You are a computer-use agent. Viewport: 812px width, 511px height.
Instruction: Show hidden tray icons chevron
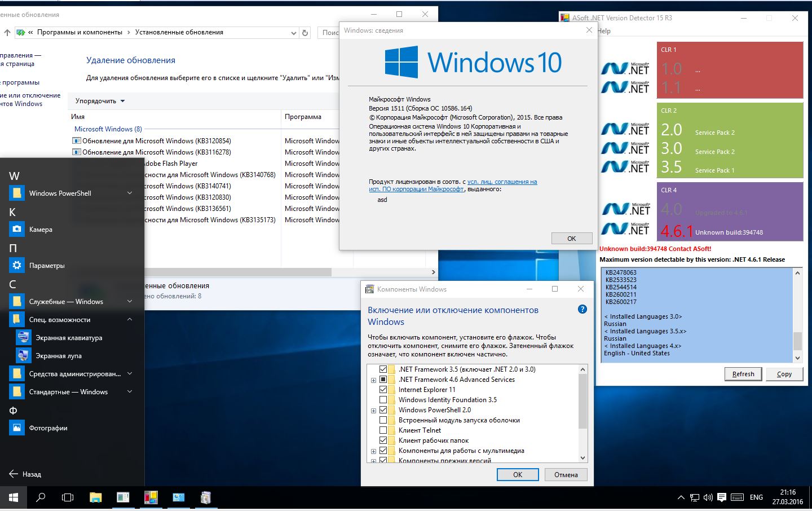click(x=681, y=497)
